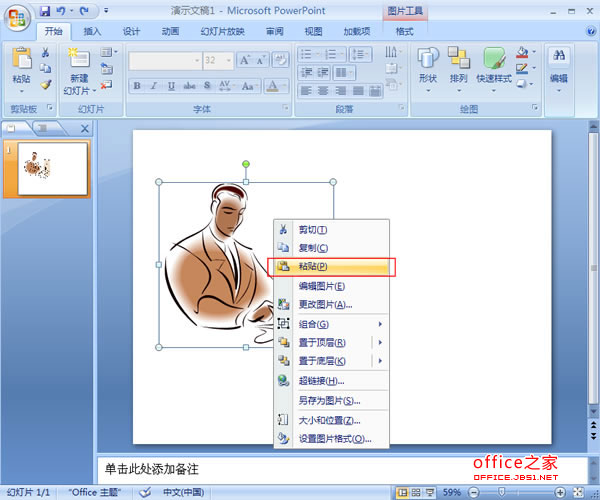Viewport: 600px width, 500px height.
Task: Open the font size 32 dropdown
Action: tap(228, 60)
